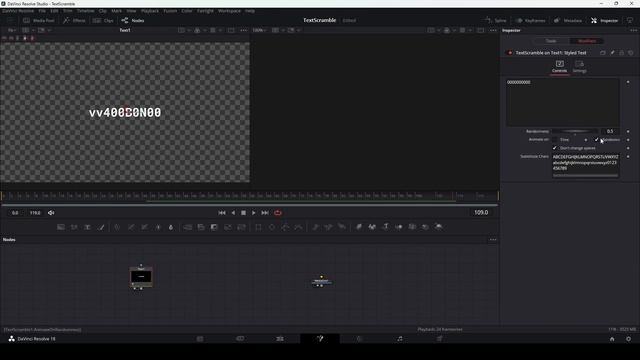Open the left viewer Fit zoom dropdown

coord(12,30)
